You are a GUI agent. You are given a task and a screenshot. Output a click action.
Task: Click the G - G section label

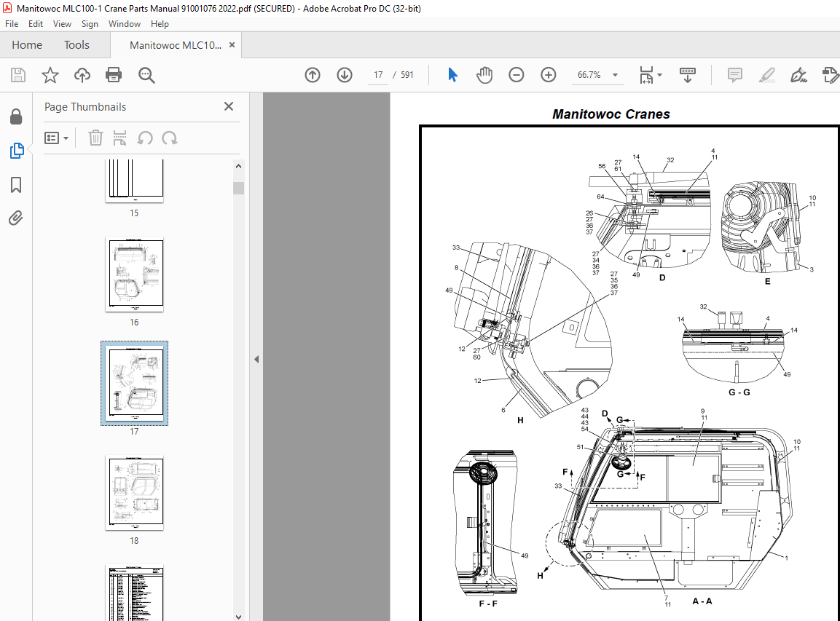pos(739,392)
